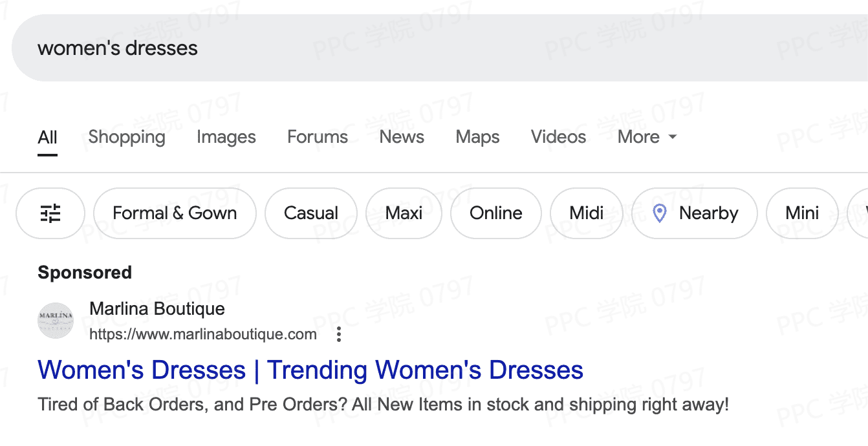Open the Trending Women's Dresses ad link
Screen dimensions: 868x446
tap(310, 370)
